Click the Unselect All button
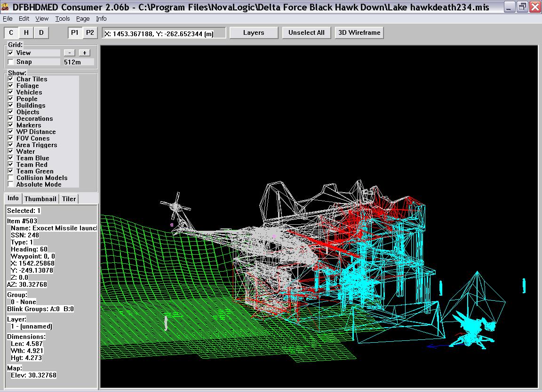This screenshot has height=392, width=542. [x=307, y=33]
